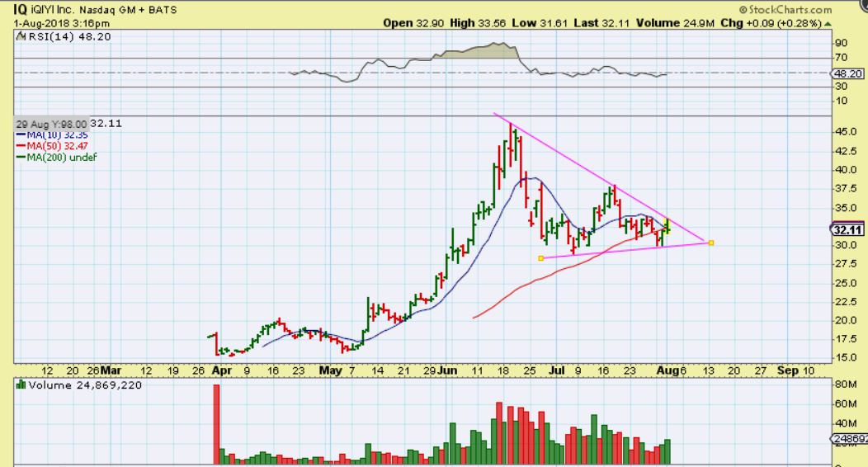Open the StockCharts.com credit link
Screen dimensions: 868x467
coord(785,10)
